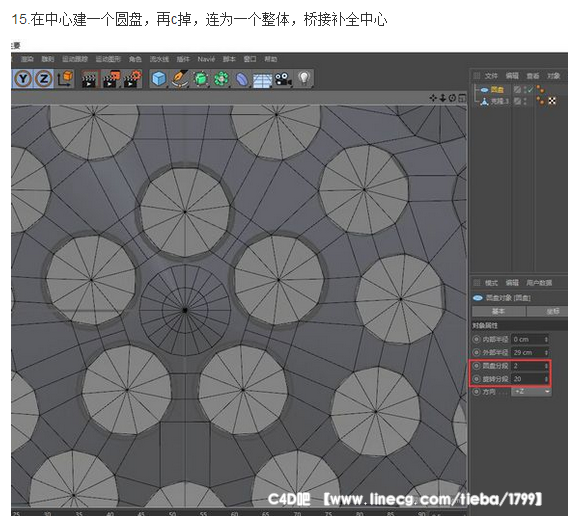The width and height of the screenshot is (568, 516).
Task: Toggle visibility dots of 圆盘 object
Action: [525, 90]
